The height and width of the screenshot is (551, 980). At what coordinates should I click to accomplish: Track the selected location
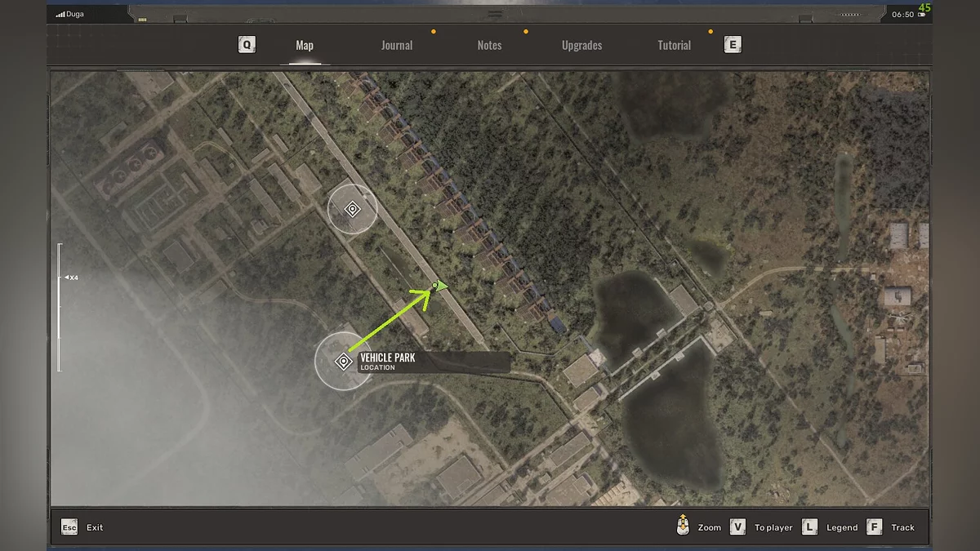pyautogui.click(x=903, y=527)
